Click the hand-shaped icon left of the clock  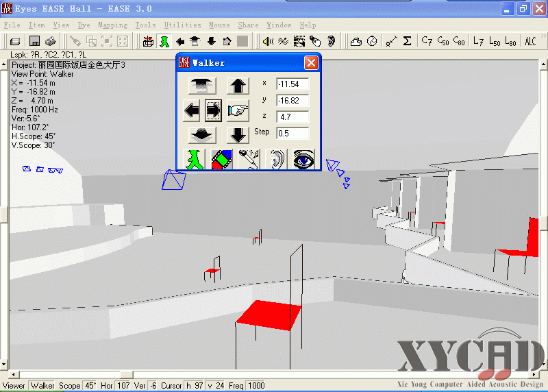pyautogui.click(x=356, y=41)
